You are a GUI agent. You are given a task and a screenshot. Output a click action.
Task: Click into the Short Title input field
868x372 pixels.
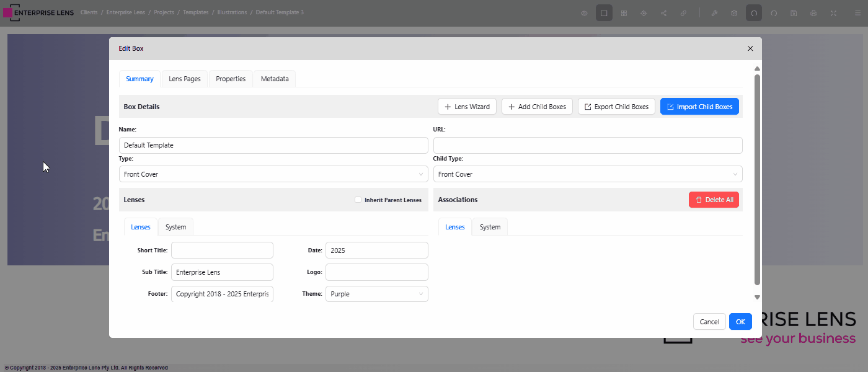click(222, 250)
